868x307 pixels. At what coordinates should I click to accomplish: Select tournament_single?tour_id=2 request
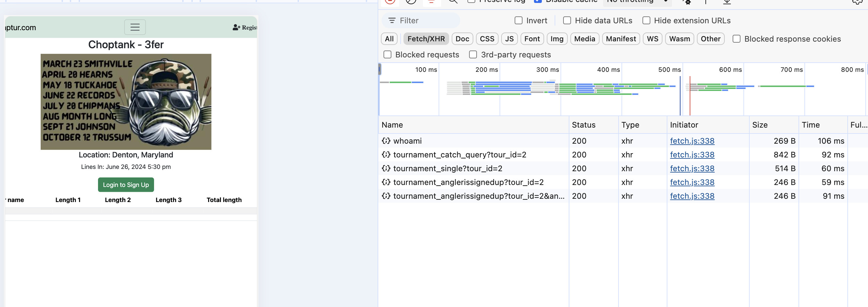pos(447,169)
